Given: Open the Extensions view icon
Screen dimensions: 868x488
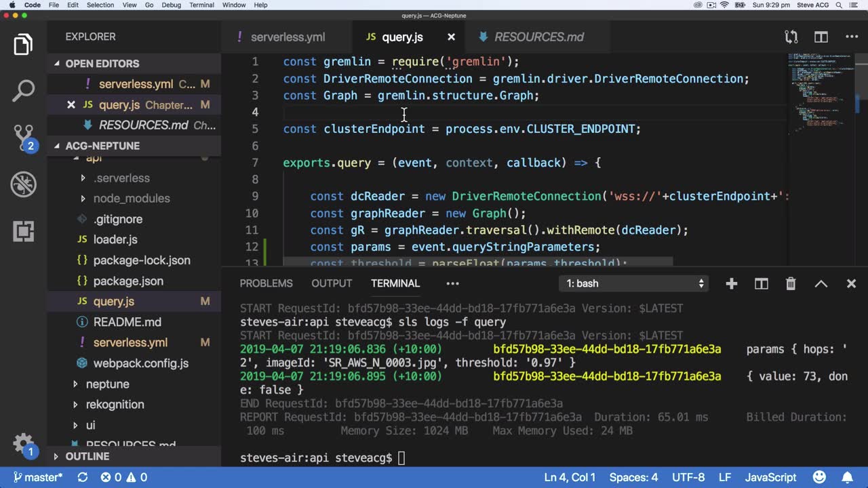Looking at the screenshot, I should [23, 231].
